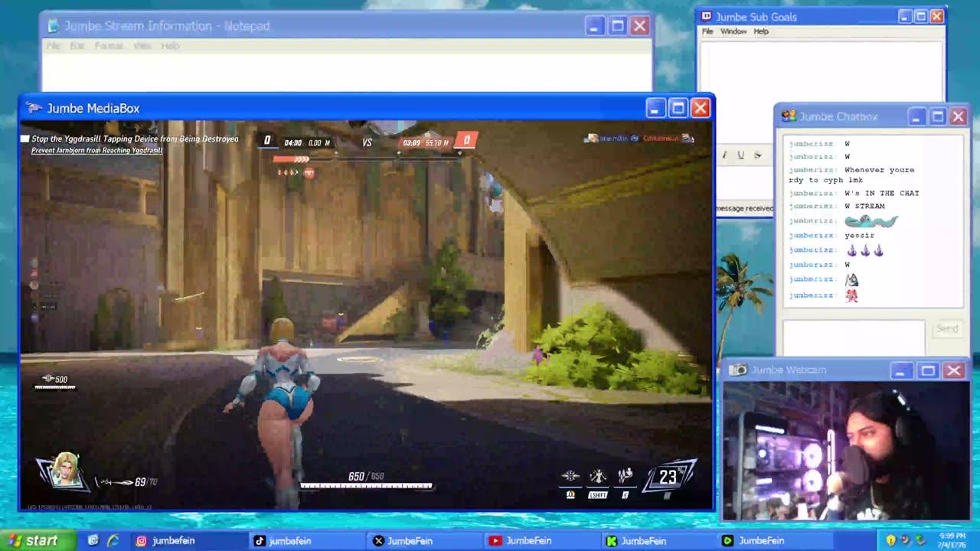The height and width of the screenshot is (551, 980).
Task: Click the Notepad text editing area
Action: tap(347, 72)
